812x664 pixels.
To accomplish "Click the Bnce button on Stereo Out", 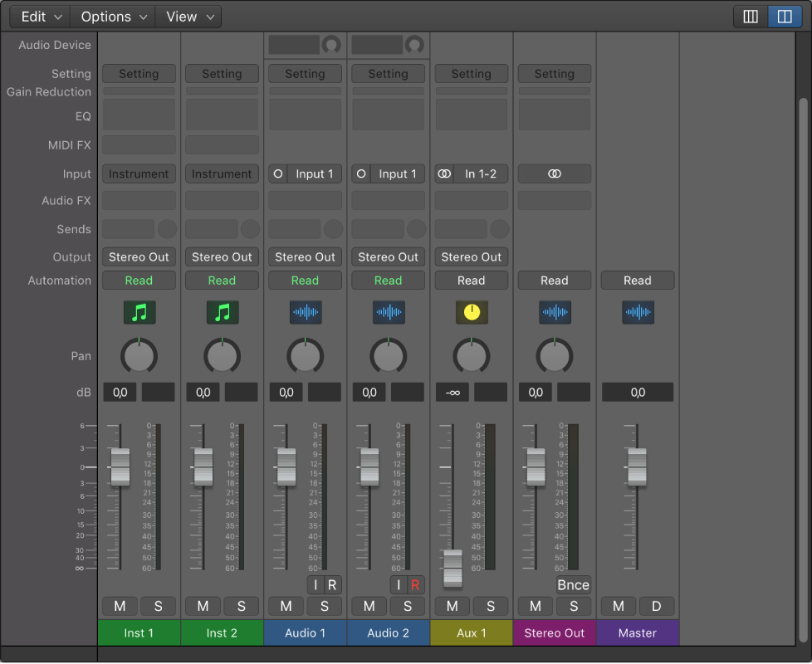I will [x=573, y=585].
